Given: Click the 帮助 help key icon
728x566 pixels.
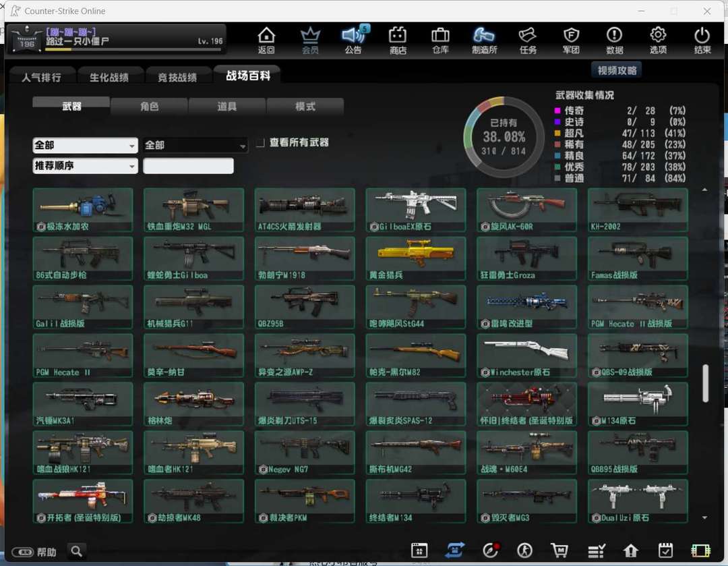Looking at the screenshot, I should pyautogui.click(x=23, y=552).
